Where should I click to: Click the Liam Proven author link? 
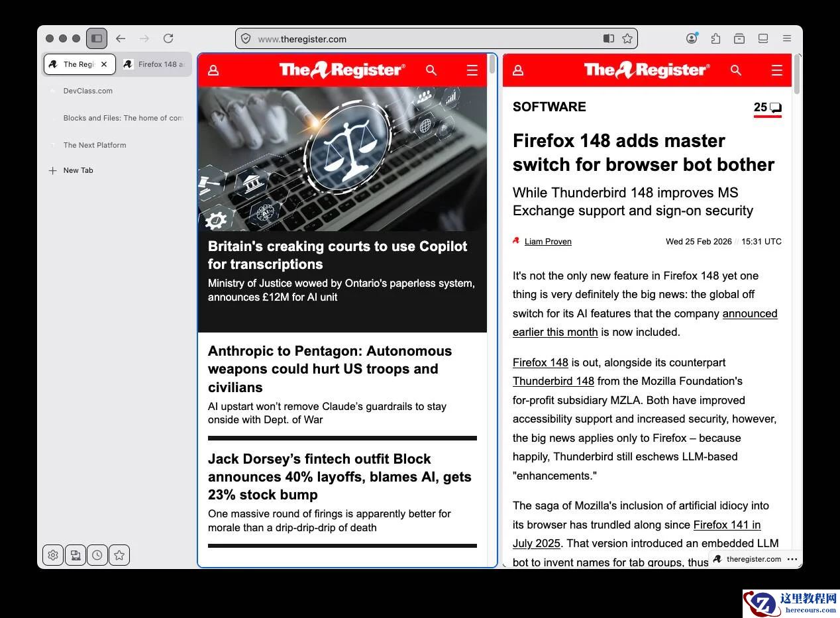[548, 241]
